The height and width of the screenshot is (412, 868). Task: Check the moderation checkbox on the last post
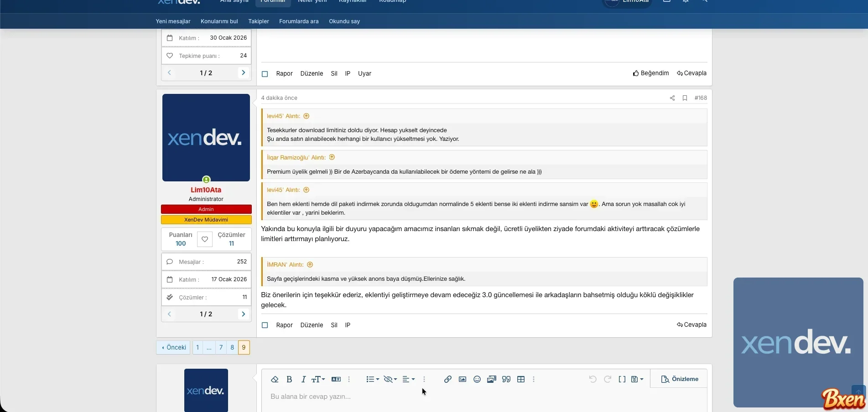pos(265,325)
